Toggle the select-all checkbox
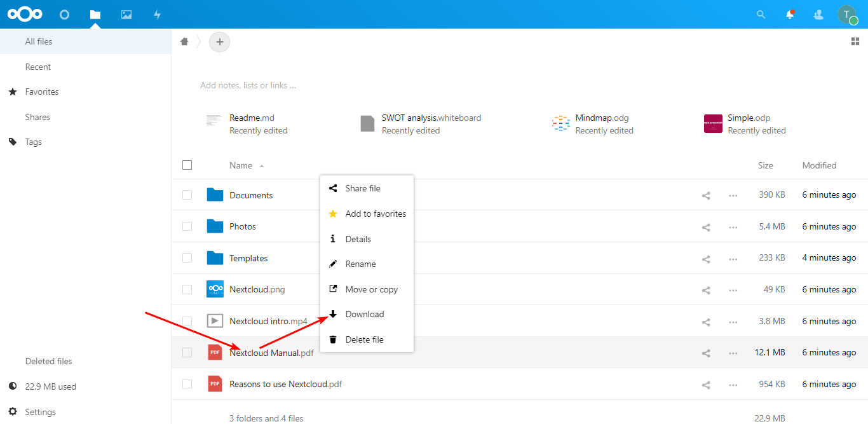This screenshot has width=868, height=424. pos(187,165)
